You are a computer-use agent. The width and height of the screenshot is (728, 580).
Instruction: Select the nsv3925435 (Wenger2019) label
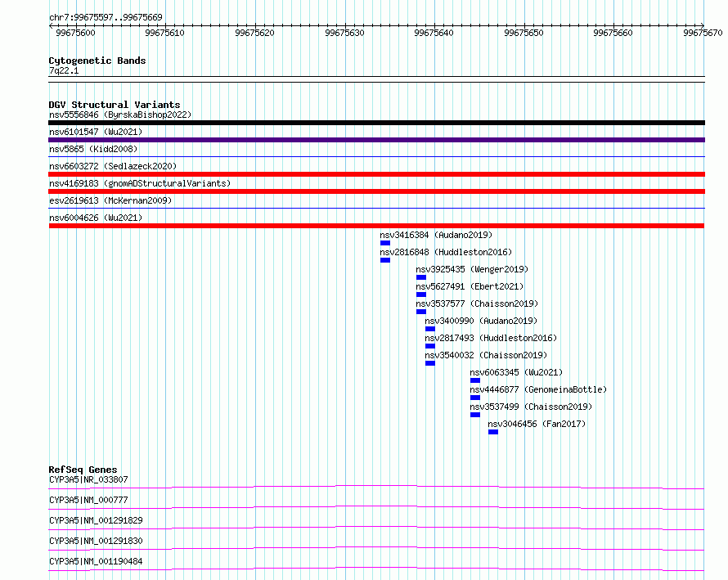[472, 269]
